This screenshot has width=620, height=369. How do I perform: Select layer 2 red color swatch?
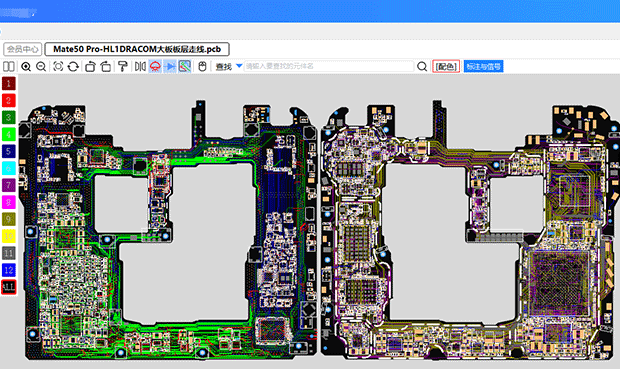tap(9, 100)
